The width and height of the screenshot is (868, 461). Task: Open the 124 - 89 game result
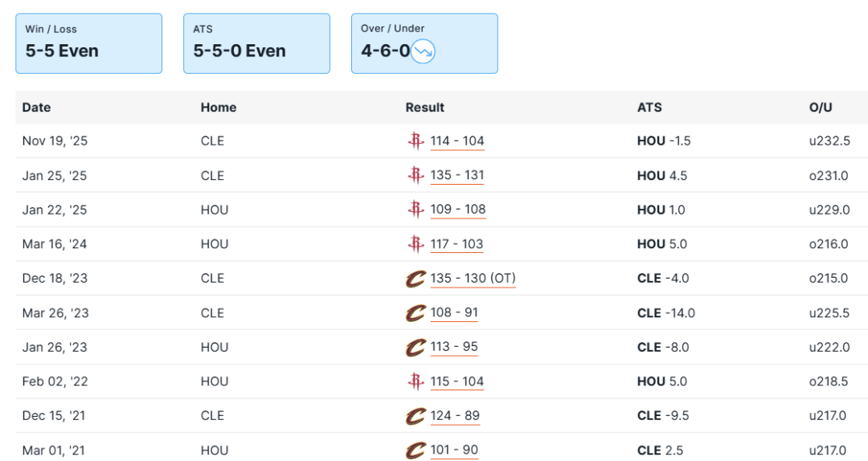coord(455,416)
